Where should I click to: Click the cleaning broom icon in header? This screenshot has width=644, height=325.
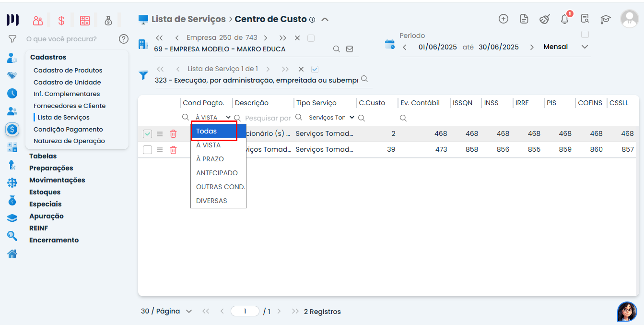click(x=544, y=19)
